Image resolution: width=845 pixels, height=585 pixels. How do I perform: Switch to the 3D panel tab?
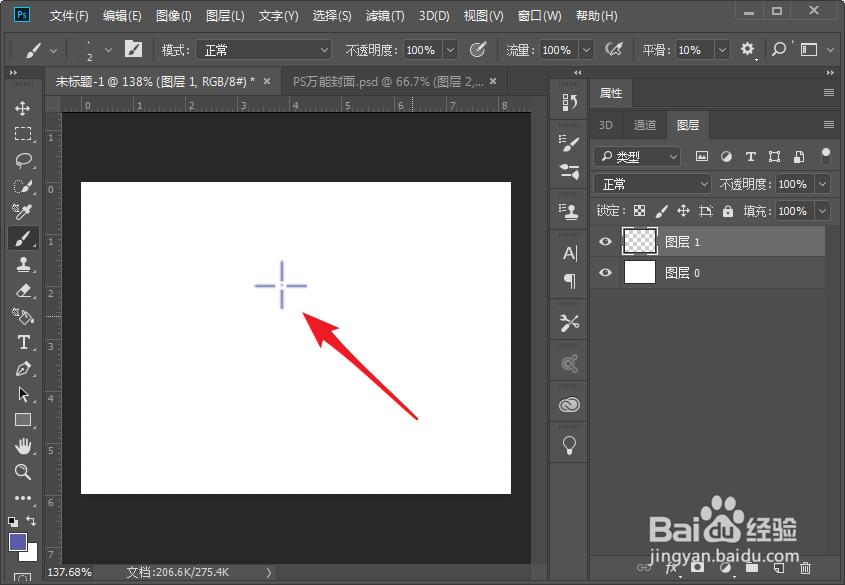coord(606,125)
